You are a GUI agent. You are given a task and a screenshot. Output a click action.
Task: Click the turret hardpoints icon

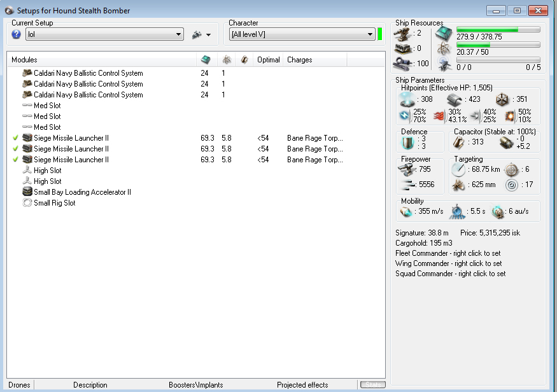coord(403,34)
